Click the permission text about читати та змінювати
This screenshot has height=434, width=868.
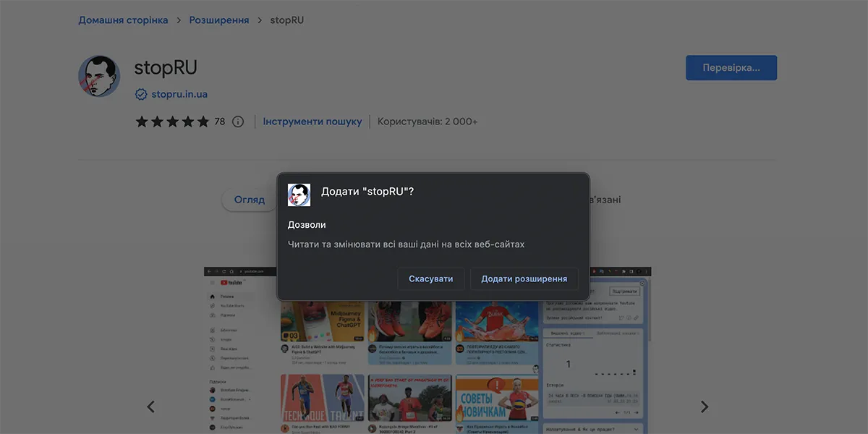tap(406, 244)
